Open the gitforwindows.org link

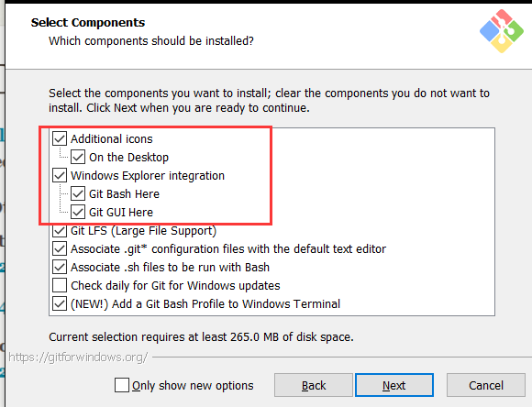point(78,357)
